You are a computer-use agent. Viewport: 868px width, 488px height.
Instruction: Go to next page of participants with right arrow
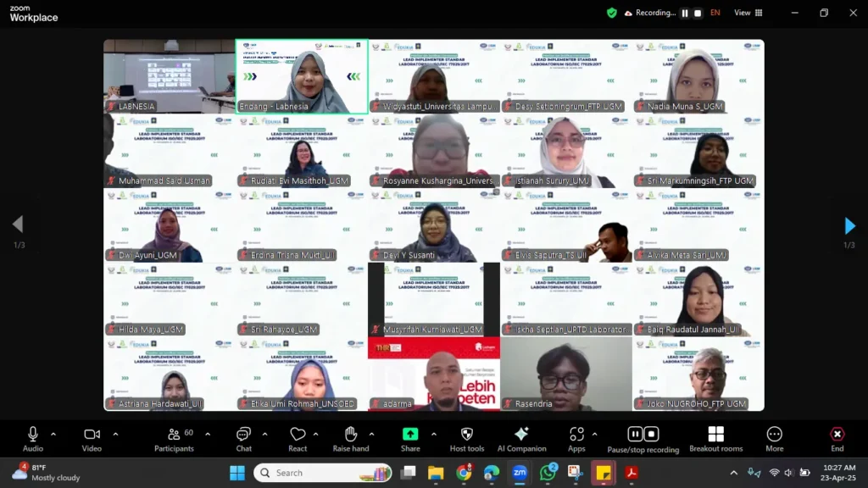click(849, 225)
